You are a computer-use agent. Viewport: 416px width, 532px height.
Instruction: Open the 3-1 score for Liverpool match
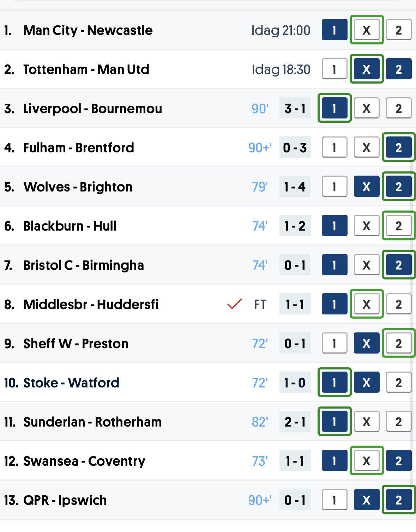(295, 108)
